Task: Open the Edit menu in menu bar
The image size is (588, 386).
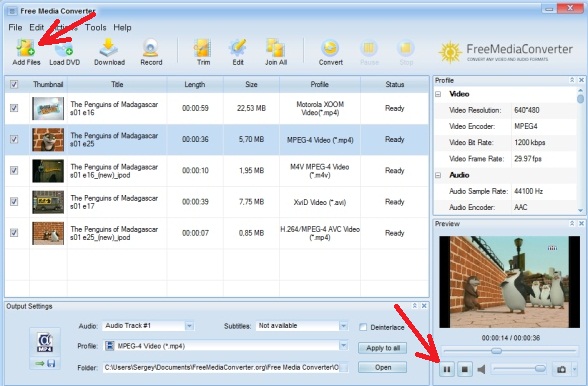Action: pos(36,27)
